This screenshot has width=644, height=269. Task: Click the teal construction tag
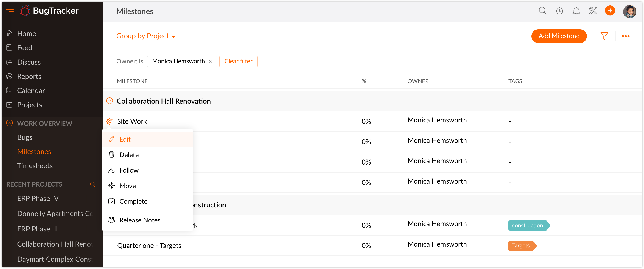click(527, 225)
